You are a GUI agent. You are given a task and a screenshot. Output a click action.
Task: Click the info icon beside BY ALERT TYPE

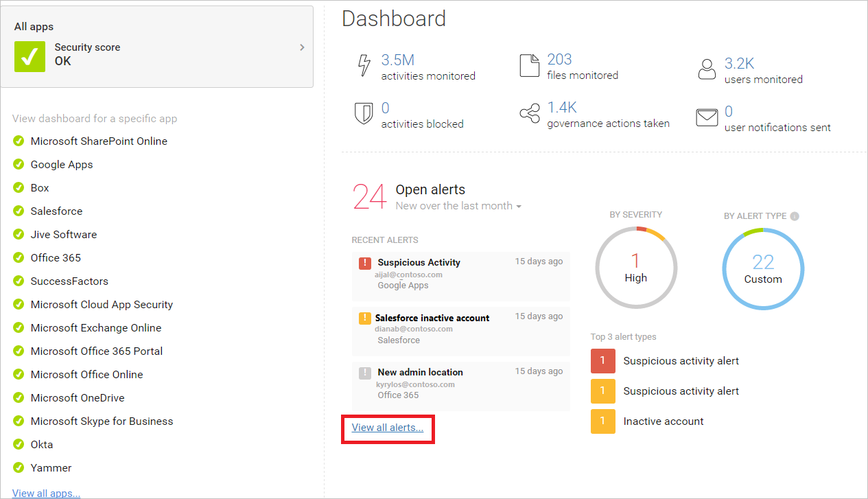click(795, 216)
